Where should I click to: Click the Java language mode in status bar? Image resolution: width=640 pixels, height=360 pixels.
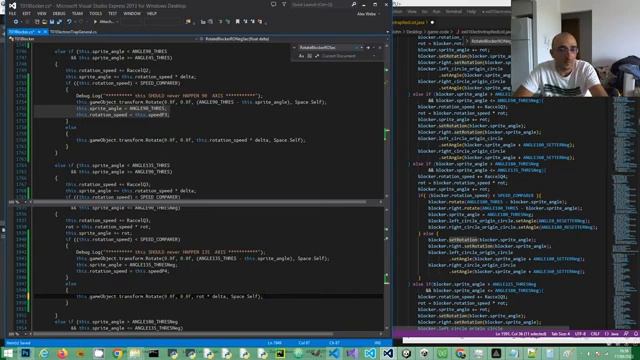612,334
